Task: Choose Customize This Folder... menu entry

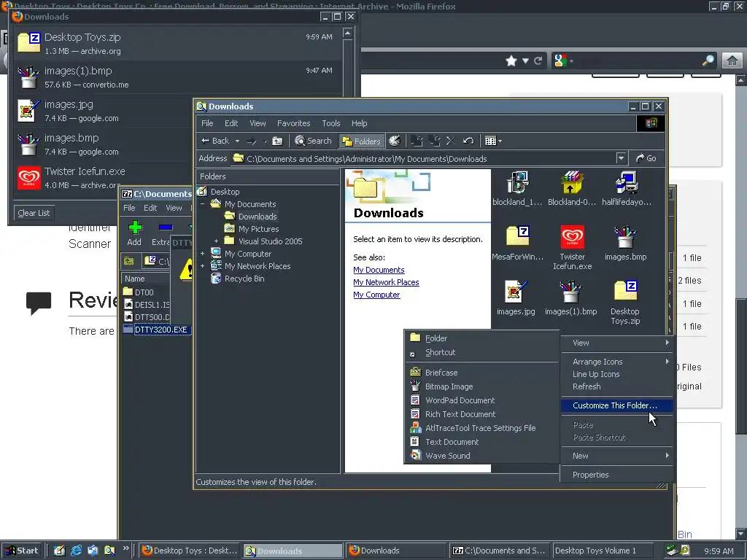Action: [x=616, y=405]
